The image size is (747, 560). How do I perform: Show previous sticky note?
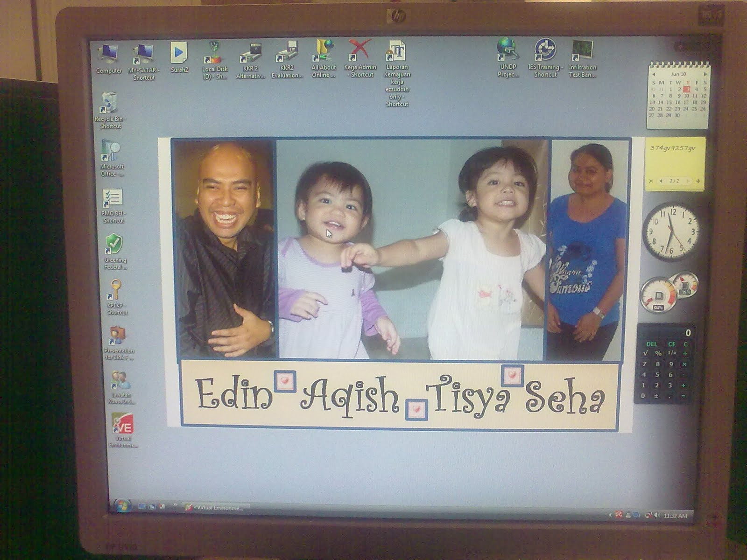click(661, 181)
